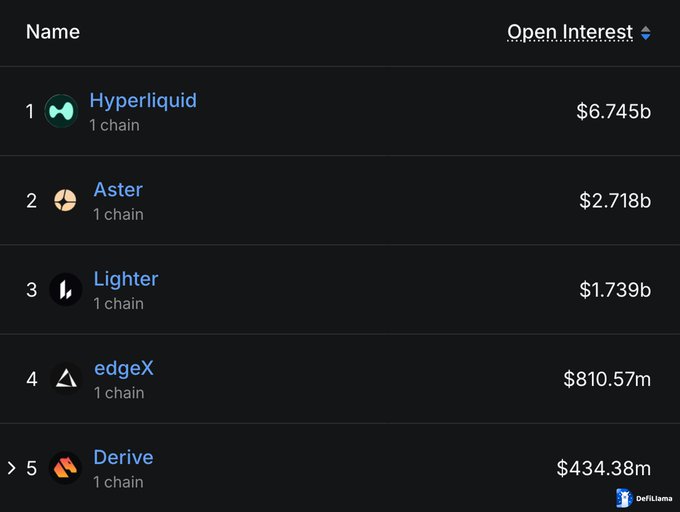The height and width of the screenshot is (512, 680).
Task: Click the Lighter protocol logo icon
Action: coord(65,290)
